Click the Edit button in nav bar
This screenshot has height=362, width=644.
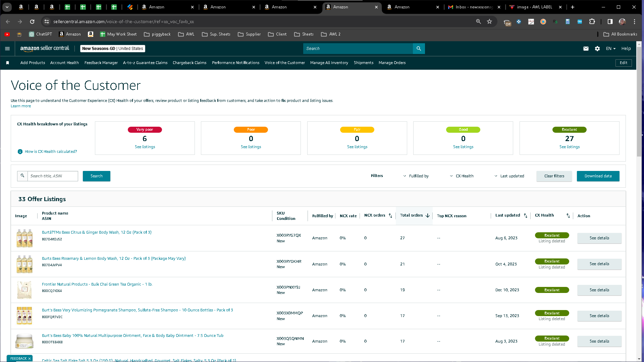click(624, 63)
